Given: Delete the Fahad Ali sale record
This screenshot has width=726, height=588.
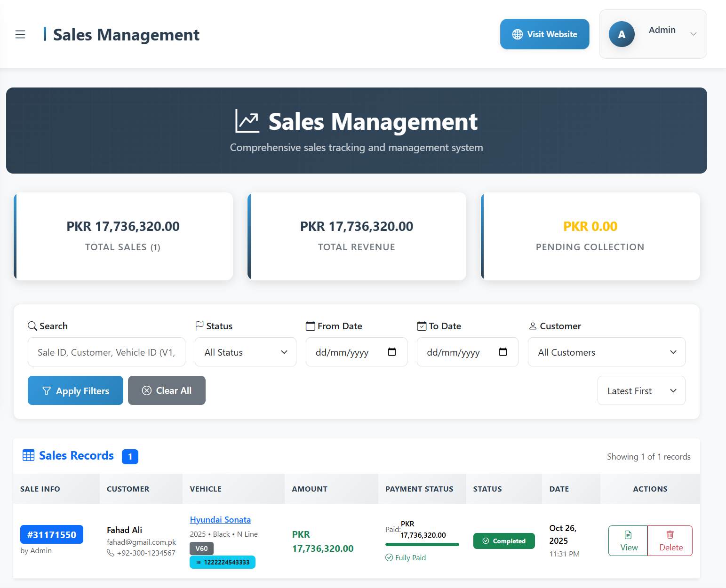Looking at the screenshot, I should tap(670, 540).
